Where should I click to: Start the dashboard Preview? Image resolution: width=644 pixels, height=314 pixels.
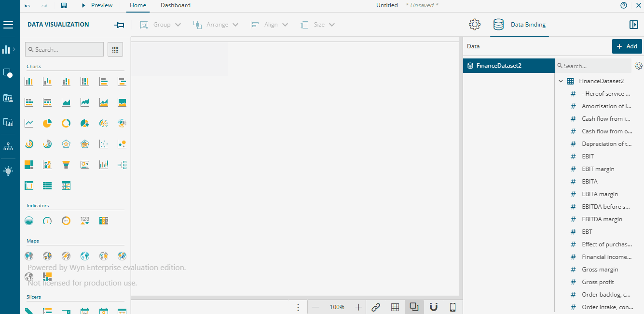96,5
